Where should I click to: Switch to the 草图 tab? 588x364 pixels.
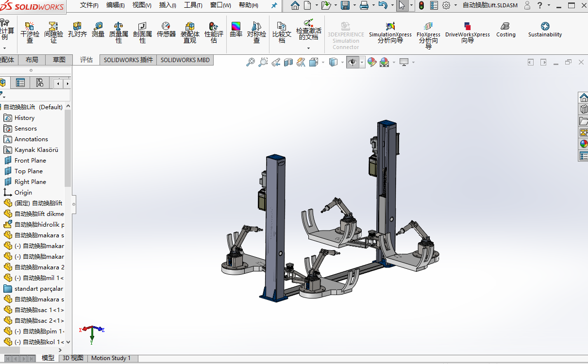pos(59,60)
